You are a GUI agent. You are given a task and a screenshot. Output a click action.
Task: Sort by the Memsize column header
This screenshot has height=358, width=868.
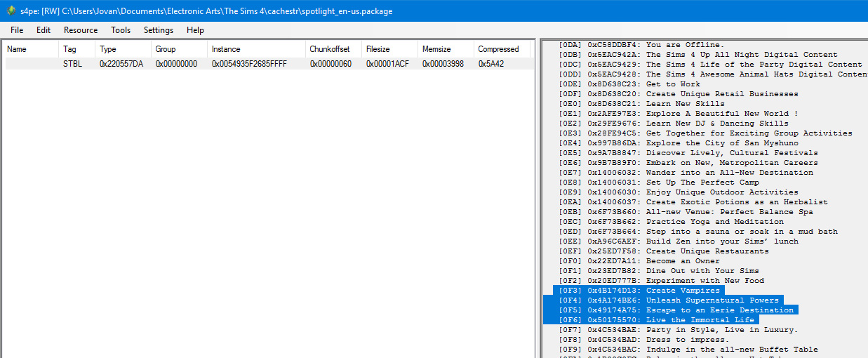click(x=446, y=49)
